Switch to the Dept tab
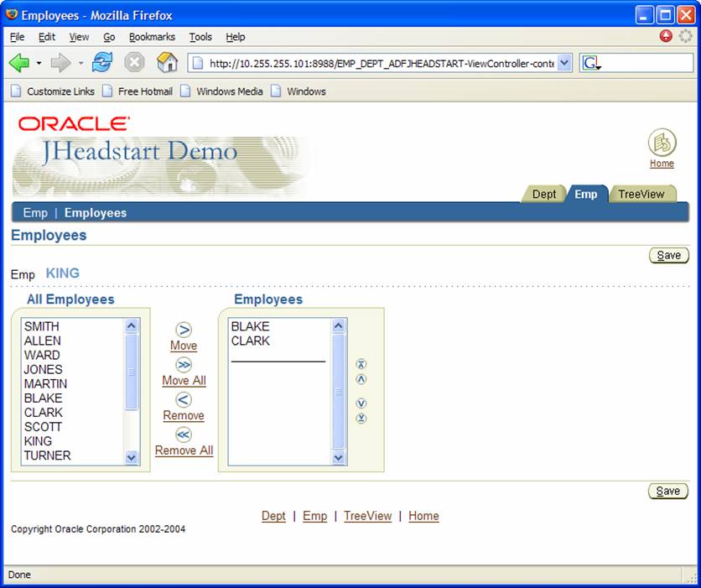The width and height of the screenshot is (701, 588). [x=543, y=194]
